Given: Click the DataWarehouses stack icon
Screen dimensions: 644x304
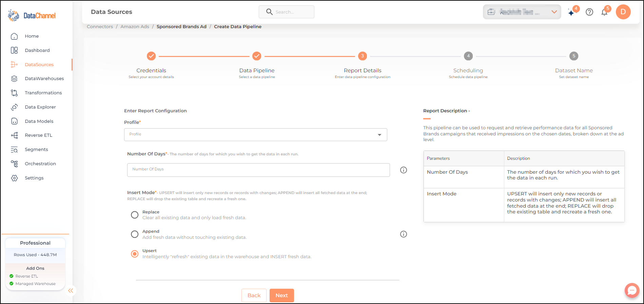Looking at the screenshot, I should tap(14, 79).
